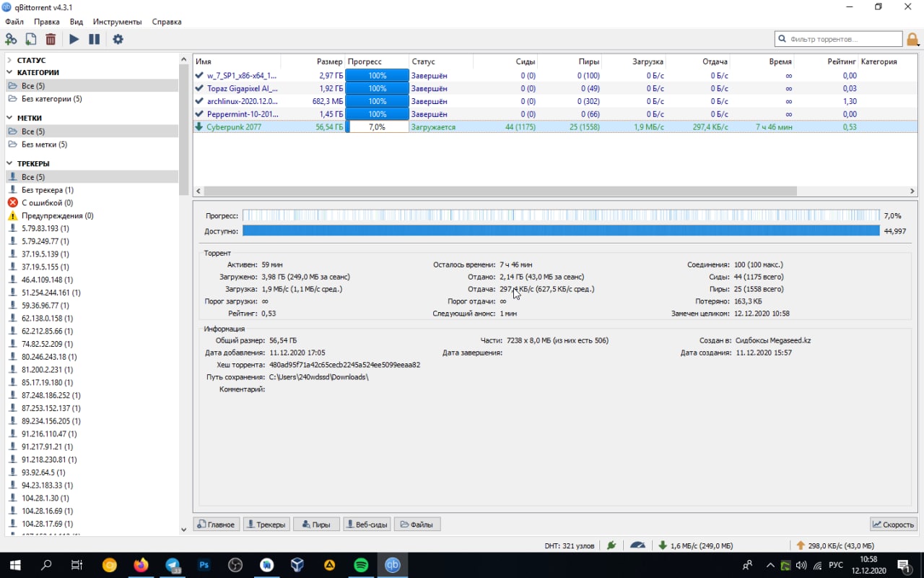Sort torrents by the Прогресс column header

click(377, 61)
